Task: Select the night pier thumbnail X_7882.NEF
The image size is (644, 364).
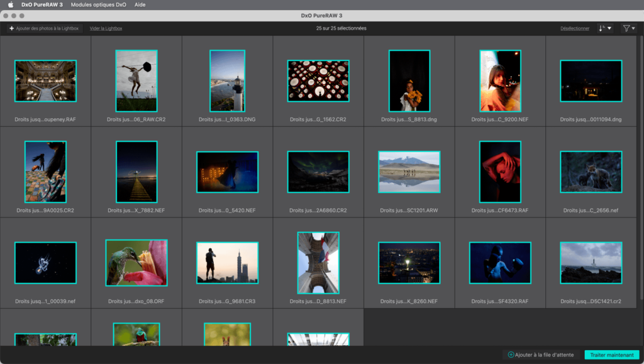Action: pyautogui.click(x=136, y=172)
